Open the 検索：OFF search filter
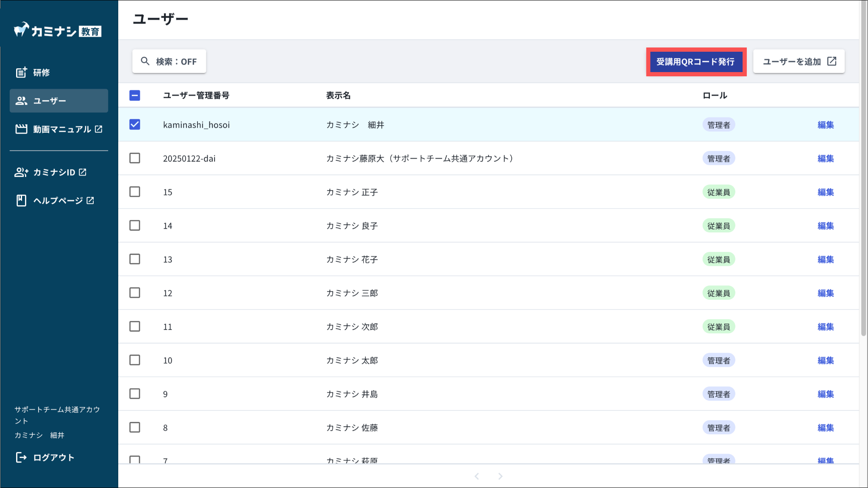 169,61
